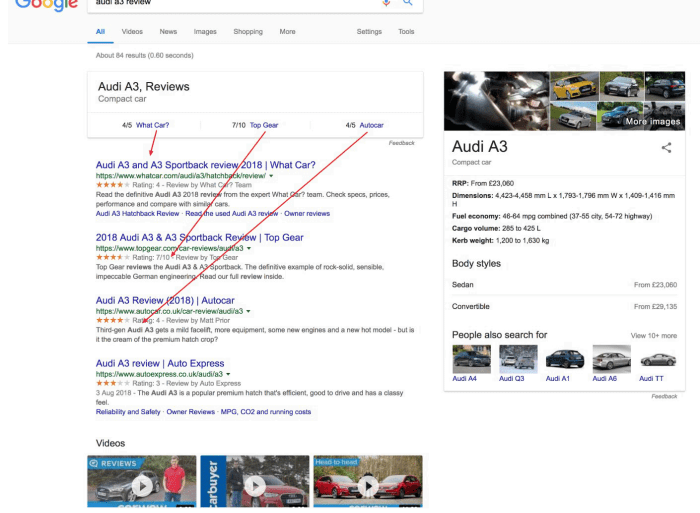Viewport: 700px width, 513px height.
Task: Expand the autoexpress.co.uk URL dropdown arrow
Action: (228, 374)
